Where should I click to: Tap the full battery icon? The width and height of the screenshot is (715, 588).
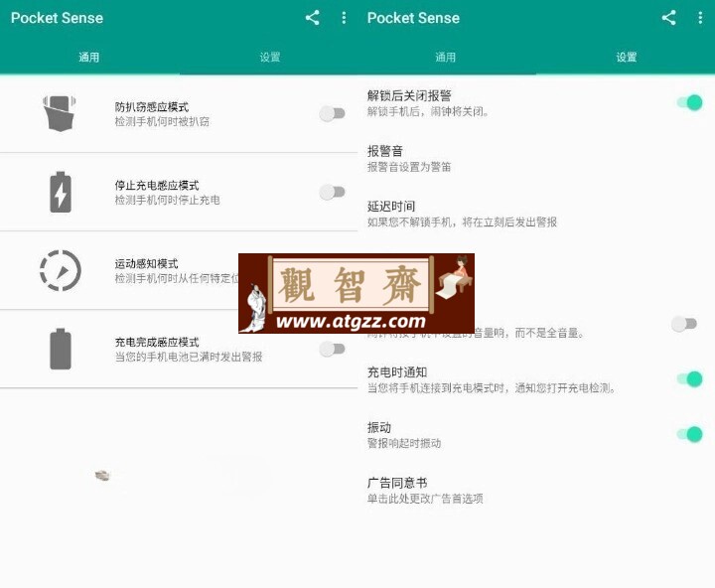61,349
